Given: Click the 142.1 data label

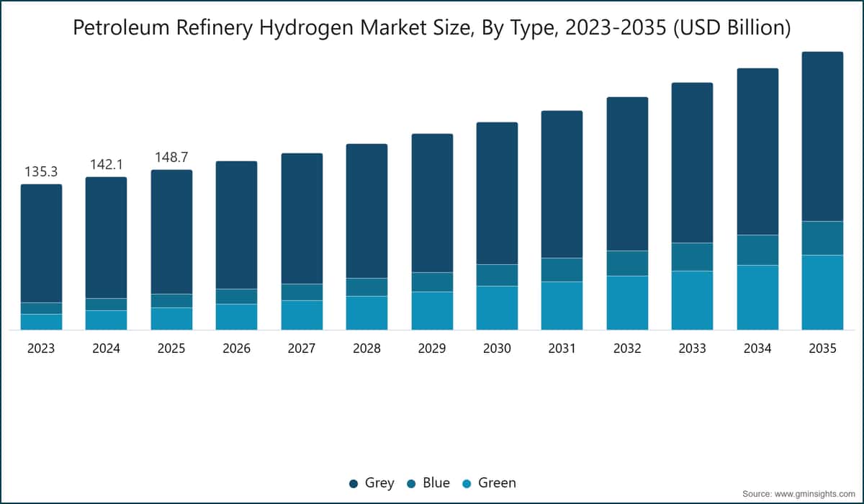Looking at the screenshot, I should (x=107, y=165).
